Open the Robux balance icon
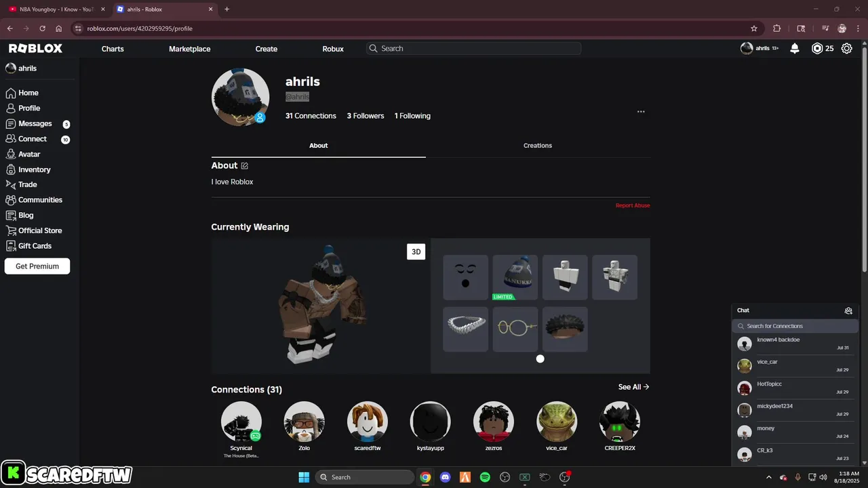Image resolution: width=868 pixels, height=488 pixels. click(x=817, y=49)
